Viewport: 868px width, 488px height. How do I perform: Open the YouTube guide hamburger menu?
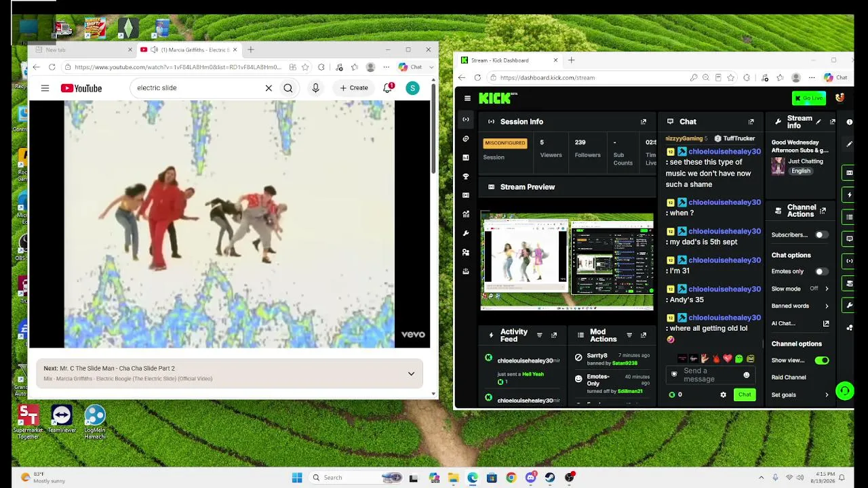(45, 88)
